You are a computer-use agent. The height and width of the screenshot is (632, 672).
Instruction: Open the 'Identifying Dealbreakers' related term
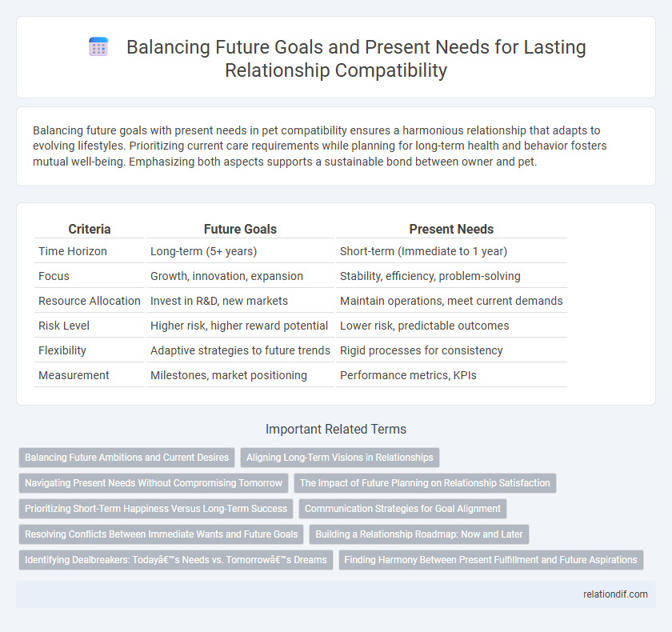click(176, 560)
